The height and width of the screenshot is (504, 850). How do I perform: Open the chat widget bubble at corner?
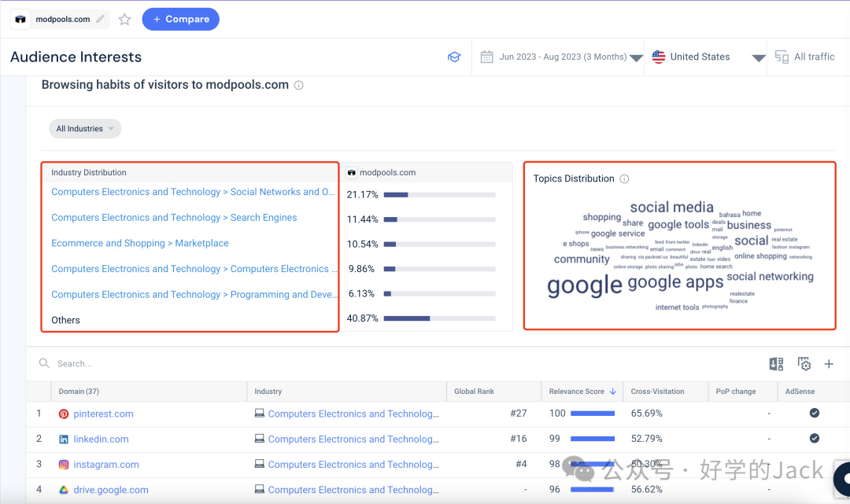click(x=844, y=479)
